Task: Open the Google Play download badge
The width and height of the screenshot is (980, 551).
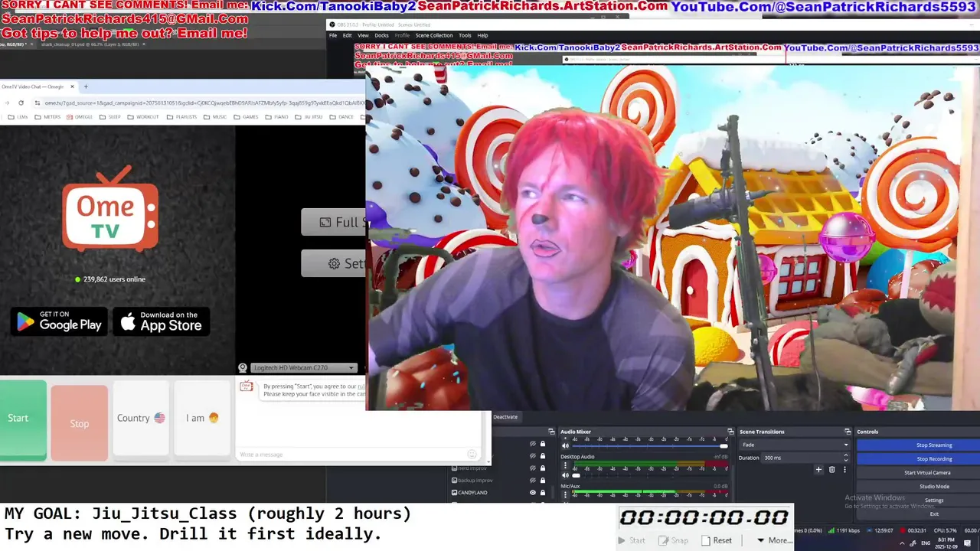Action: pyautogui.click(x=59, y=321)
